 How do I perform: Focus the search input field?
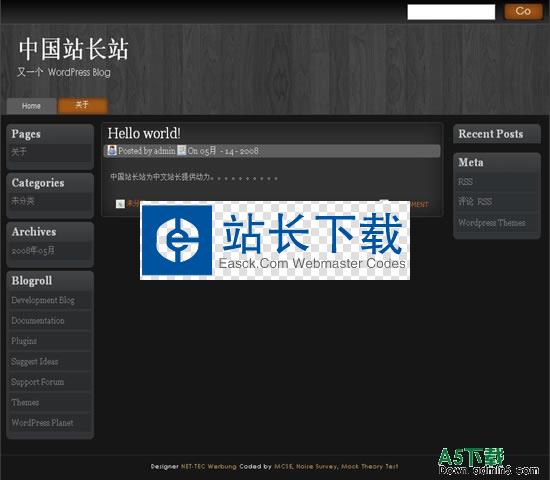point(451,12)
